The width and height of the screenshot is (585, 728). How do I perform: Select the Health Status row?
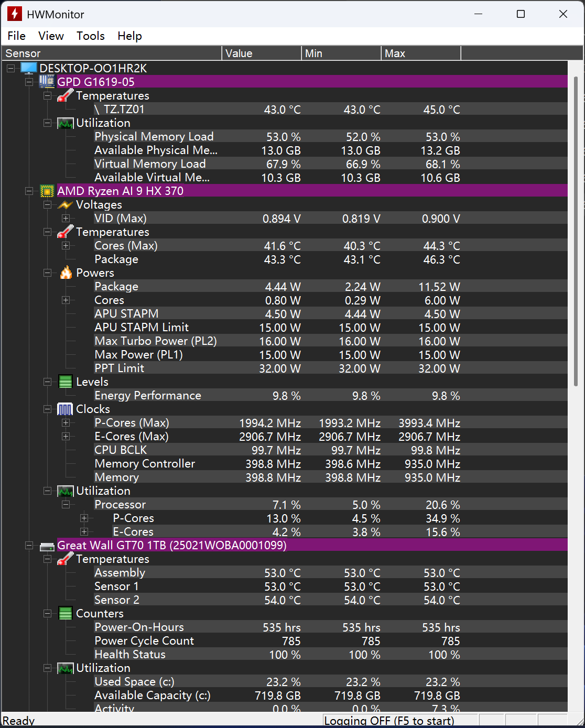click(x=330, y=654)
